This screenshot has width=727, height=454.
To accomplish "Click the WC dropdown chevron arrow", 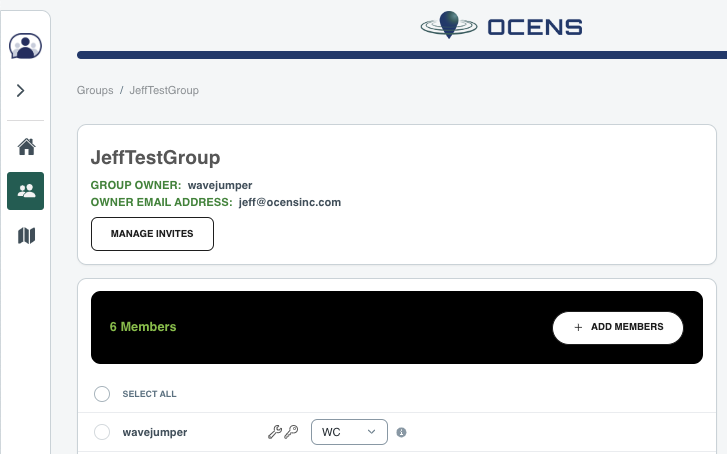I will tap(371, 432).
